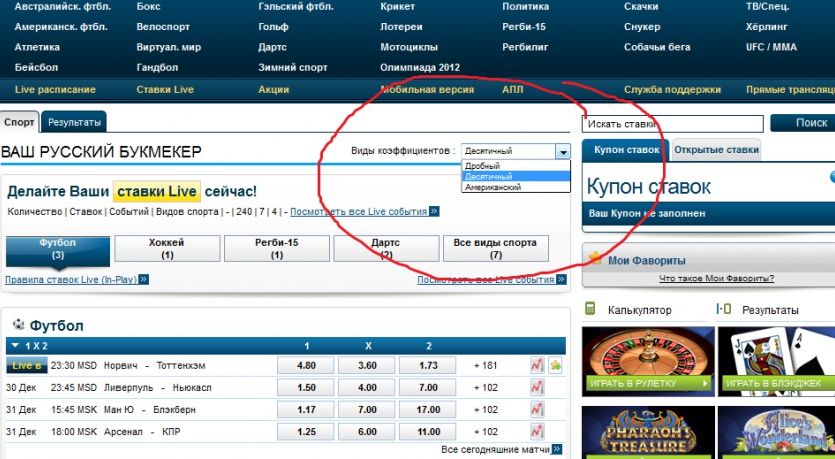835x459 pixels.
Task: Open statistics icon for Ман Ю - Блэкберн
Action: click(537, 409)
